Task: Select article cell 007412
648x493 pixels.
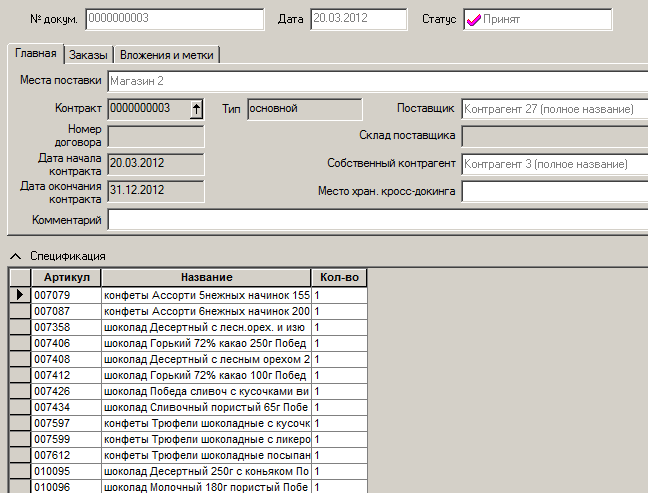Action: point(66,375)
